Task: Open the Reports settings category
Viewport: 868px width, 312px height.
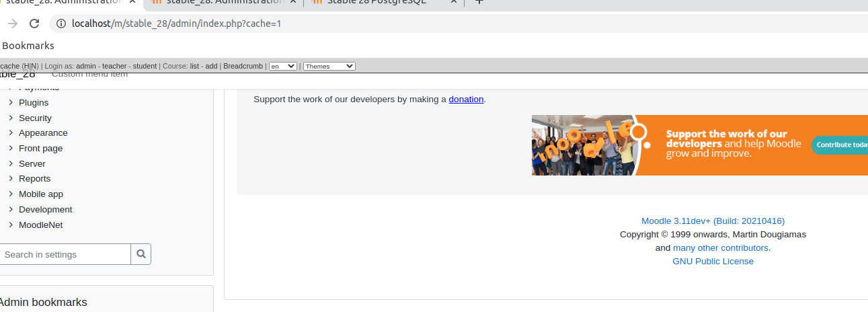Action: 34,179
